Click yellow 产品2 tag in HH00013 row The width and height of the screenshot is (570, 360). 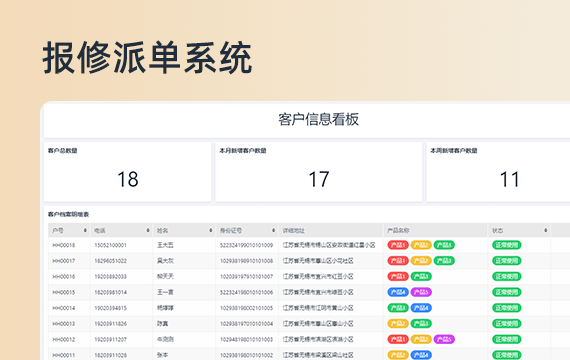coord(398,324)
